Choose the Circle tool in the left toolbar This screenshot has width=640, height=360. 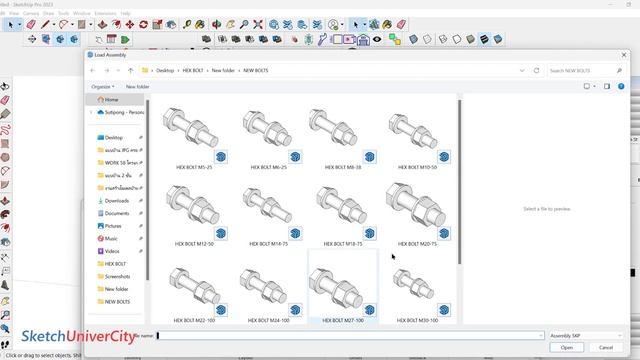coord(5,157)
